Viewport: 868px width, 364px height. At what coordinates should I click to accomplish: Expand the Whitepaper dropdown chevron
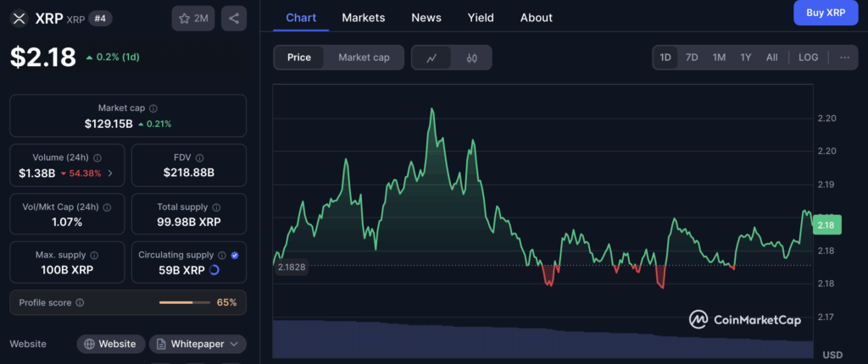[234, 344]
